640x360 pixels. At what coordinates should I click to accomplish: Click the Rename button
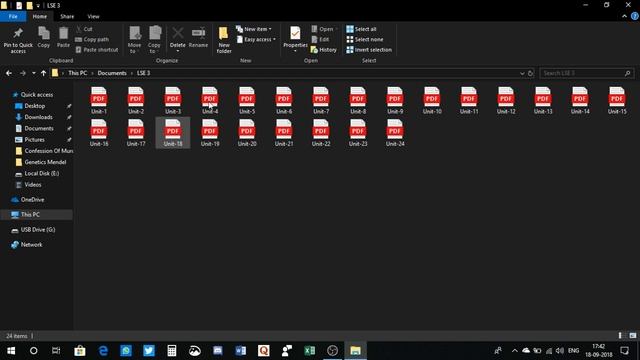(x=198, y=38)
